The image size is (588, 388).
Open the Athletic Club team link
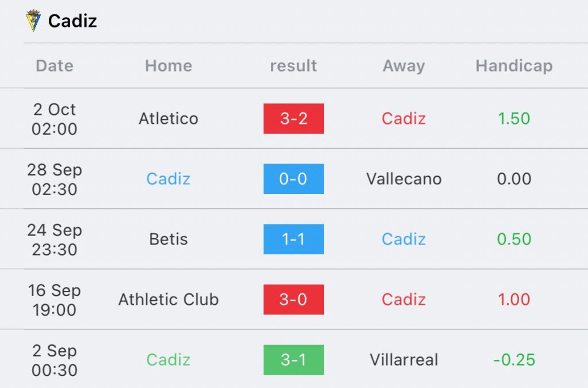click(168, 300)
